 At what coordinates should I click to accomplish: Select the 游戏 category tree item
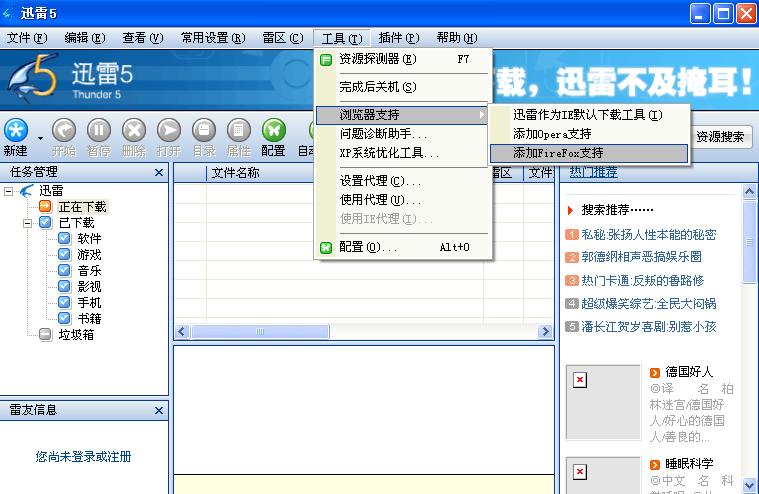click(x=90, y=254)
